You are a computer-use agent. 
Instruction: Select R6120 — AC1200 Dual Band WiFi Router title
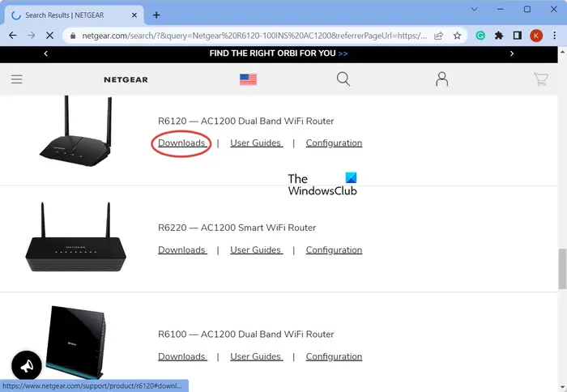coord(246,121)
